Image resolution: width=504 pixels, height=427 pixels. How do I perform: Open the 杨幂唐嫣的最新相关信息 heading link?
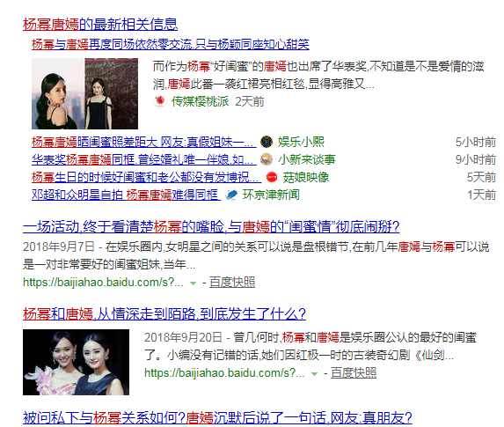point(100,24)
